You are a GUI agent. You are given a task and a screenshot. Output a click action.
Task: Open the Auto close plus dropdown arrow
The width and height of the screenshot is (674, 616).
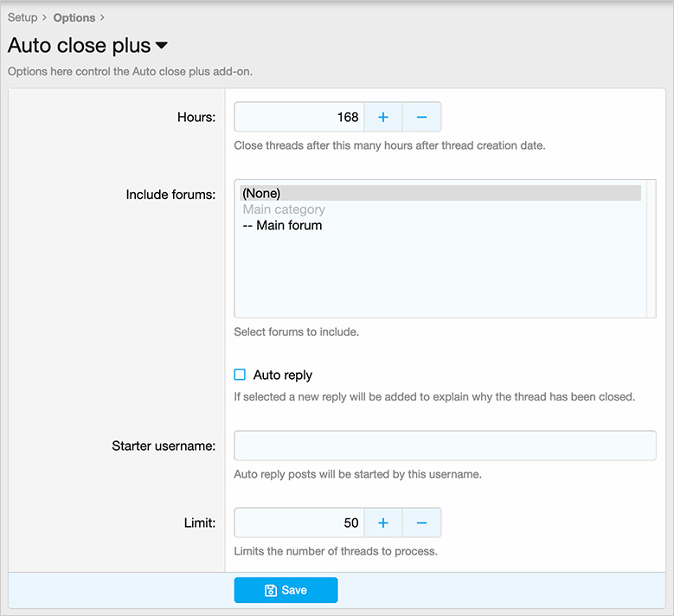point(162,45)
